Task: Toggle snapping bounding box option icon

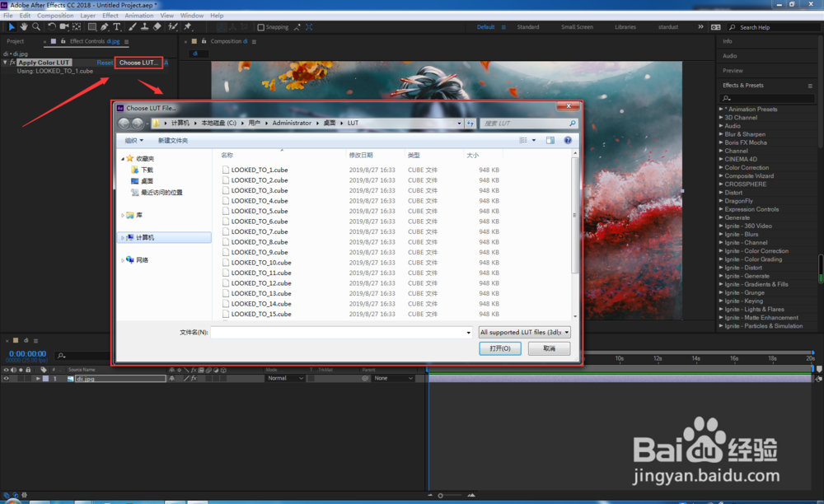Action: tap(309, 27)
